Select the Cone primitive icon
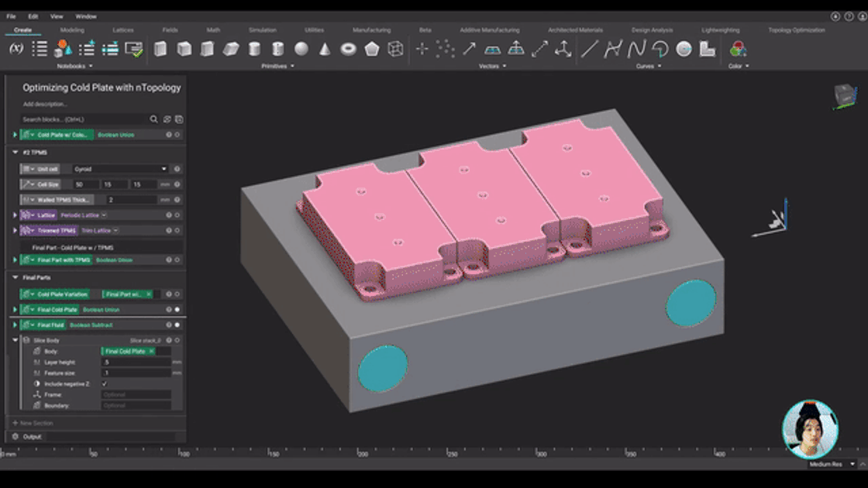The width and height of the screenshot is (868, 488). (x=325, y=50)
